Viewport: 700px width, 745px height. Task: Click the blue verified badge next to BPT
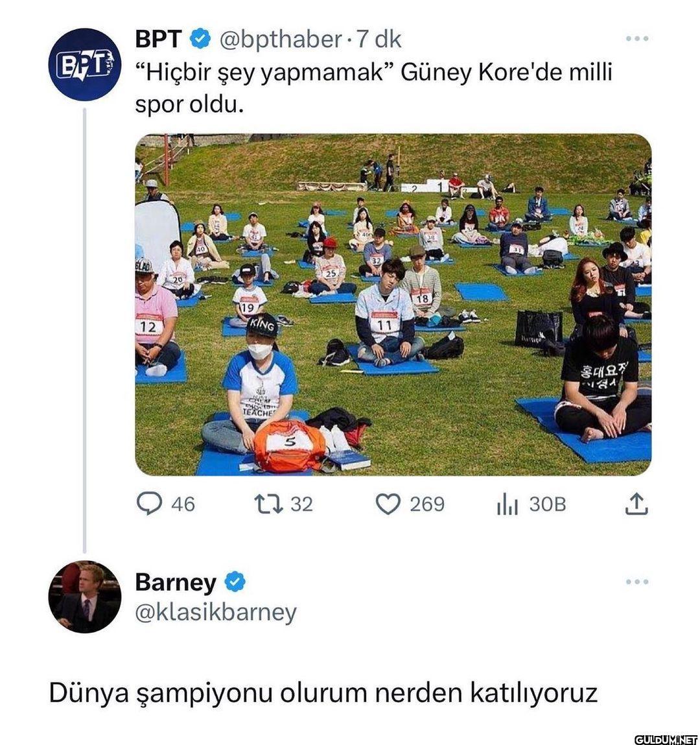point(200,39)
